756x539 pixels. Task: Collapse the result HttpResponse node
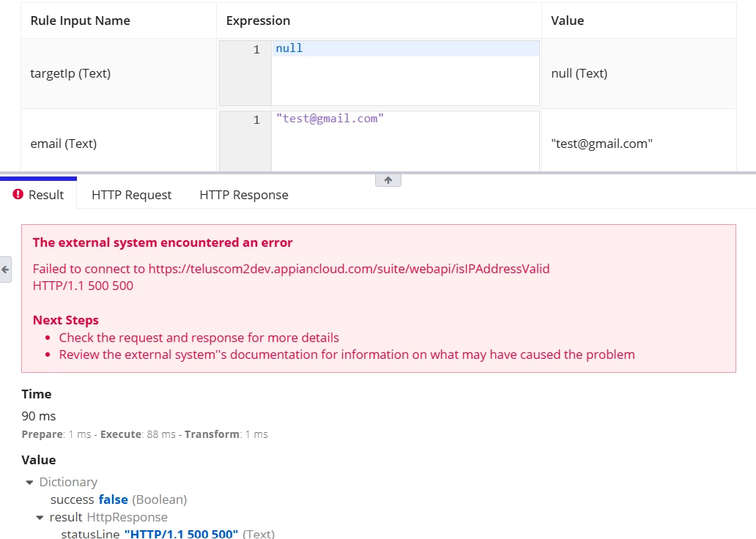(40, 517)
